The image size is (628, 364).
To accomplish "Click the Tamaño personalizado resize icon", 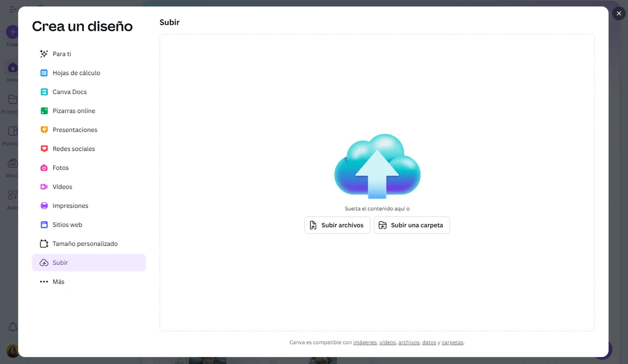I will pyautogui.click(x=44, y=244).
